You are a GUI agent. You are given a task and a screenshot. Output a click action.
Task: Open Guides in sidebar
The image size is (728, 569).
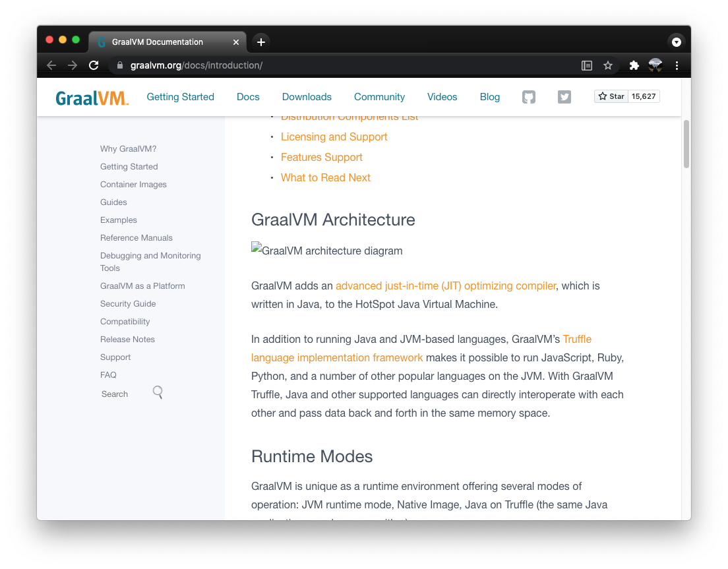pyautogui.click(x=113, y=202)
